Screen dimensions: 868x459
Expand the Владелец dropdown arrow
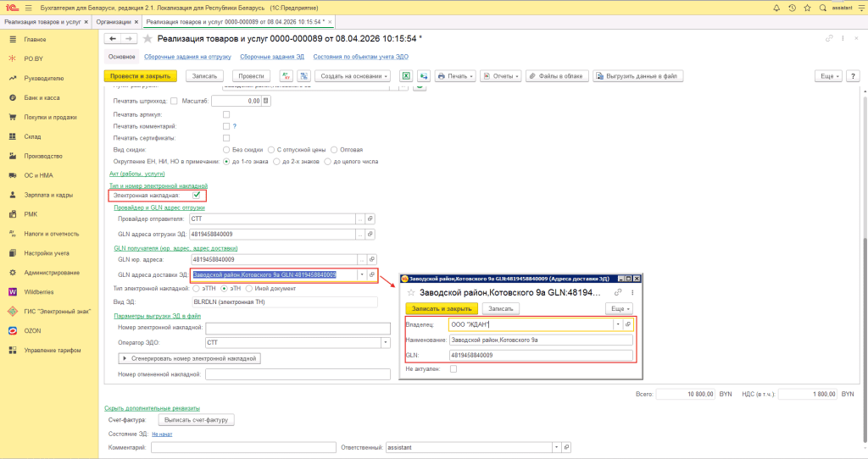tap(618, 324)
